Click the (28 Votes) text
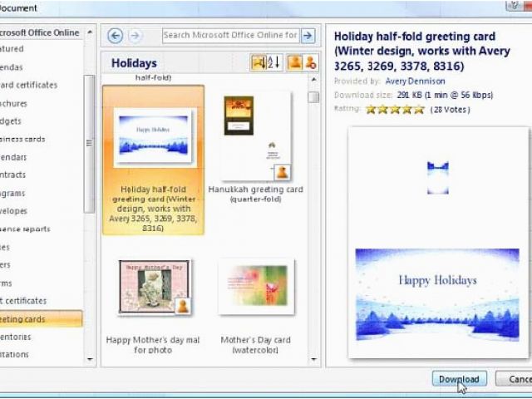 450,110
